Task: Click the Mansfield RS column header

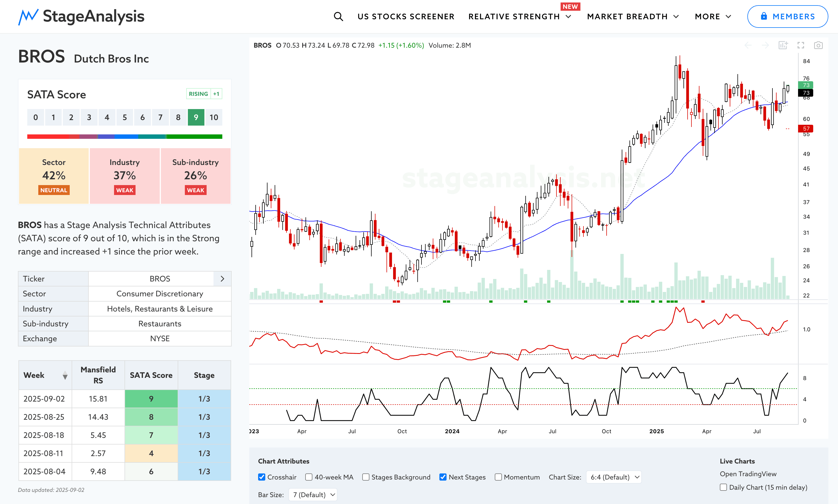Action: pos(98,375)
